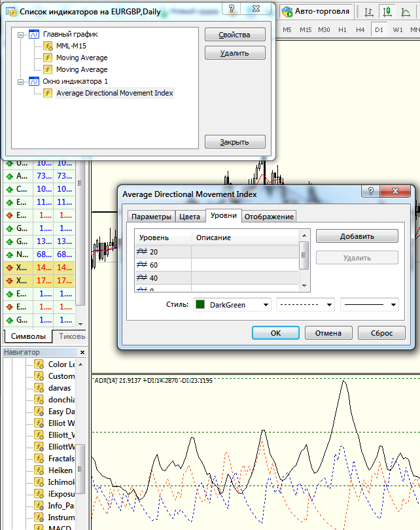
Task: Close the Навигатор panel
Action: tap(82, 353)
